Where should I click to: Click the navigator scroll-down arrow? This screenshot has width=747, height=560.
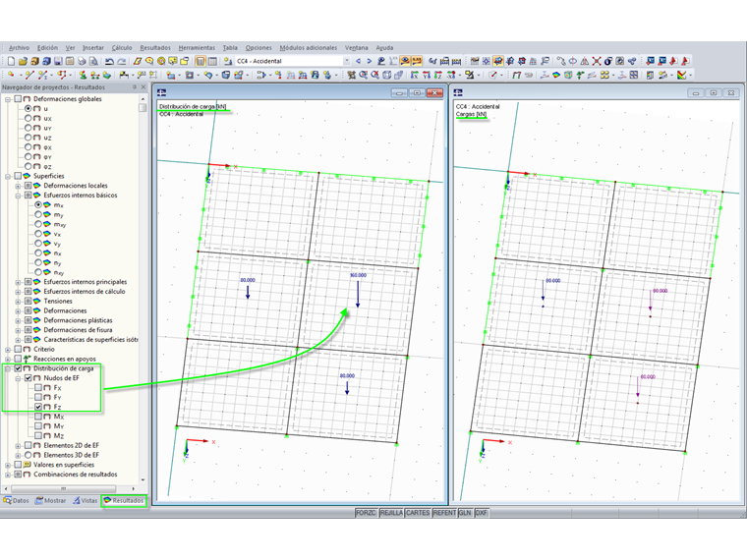point(143,480)
